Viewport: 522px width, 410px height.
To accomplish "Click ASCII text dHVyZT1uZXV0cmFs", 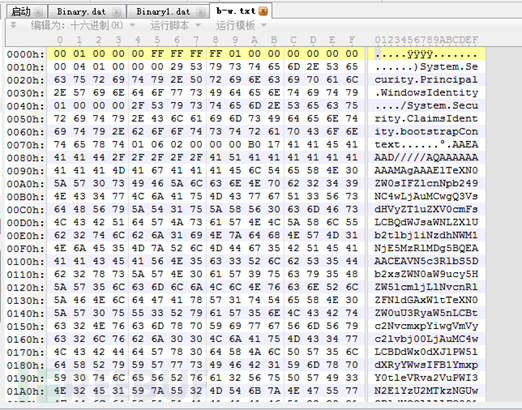I will [x=426, y=209].
